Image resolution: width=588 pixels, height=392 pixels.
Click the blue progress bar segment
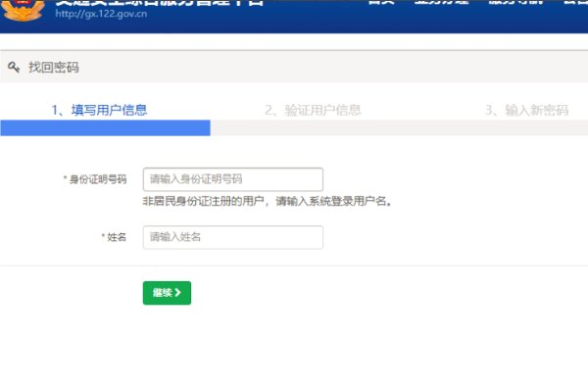pos(106,128)
